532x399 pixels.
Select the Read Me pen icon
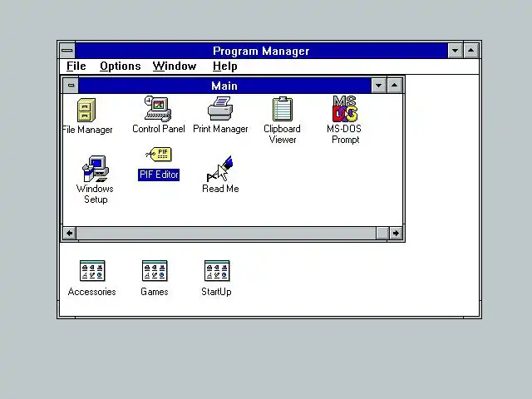219,169
